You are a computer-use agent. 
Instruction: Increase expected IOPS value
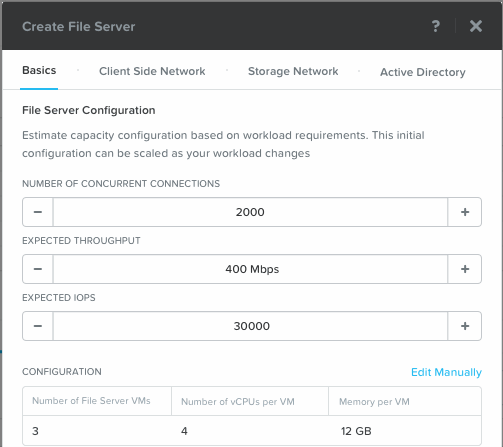pos(465,326)
